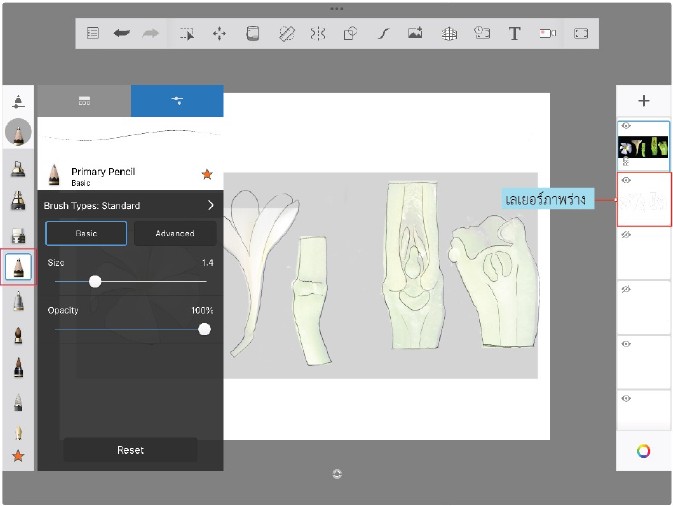Reset the brush settings
673x506 pixels.
(x=130, y=450)
